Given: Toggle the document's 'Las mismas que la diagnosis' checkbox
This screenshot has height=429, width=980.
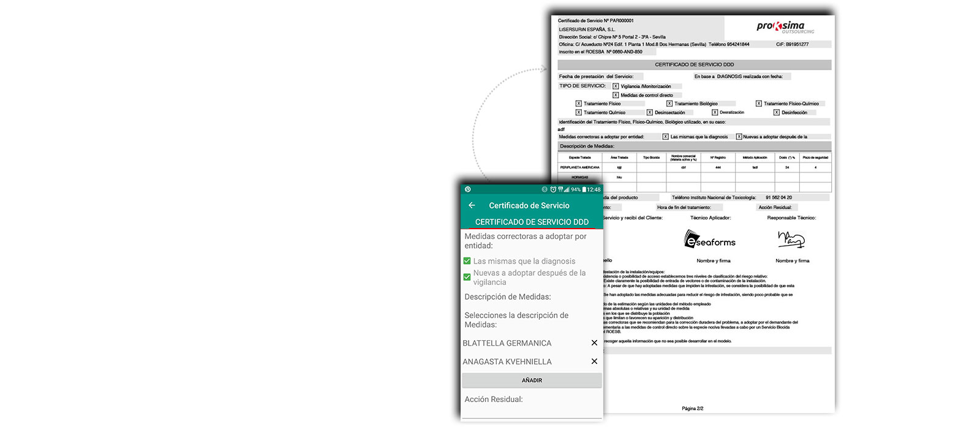Looking at the screenshot, I should 665,137.
